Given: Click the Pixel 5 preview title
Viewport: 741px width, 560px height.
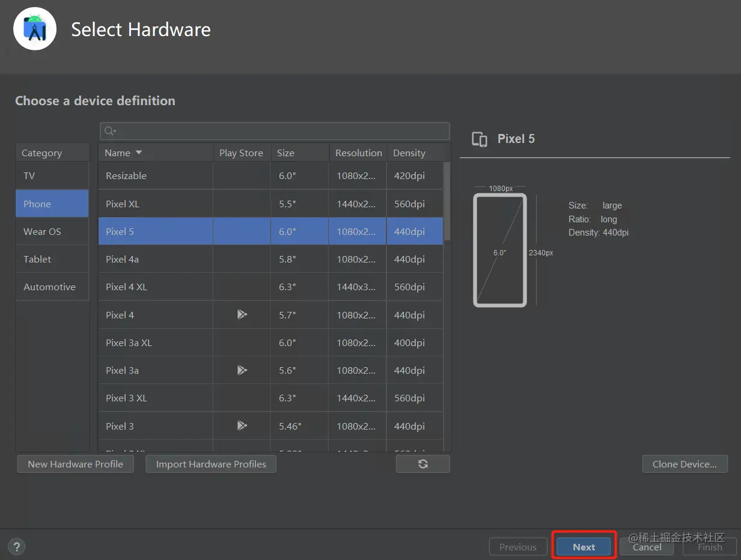Looking at the screenshot, I should click(516, 139).
